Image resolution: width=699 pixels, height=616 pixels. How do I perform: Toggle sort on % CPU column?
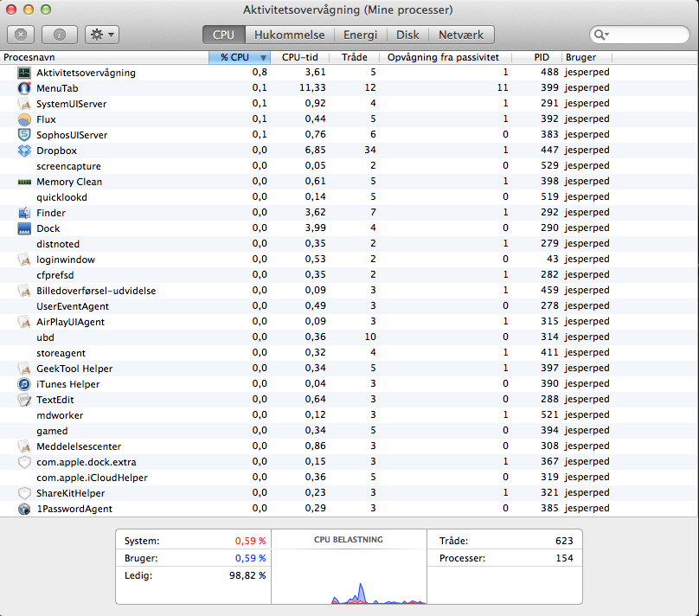tap(240, 57)
